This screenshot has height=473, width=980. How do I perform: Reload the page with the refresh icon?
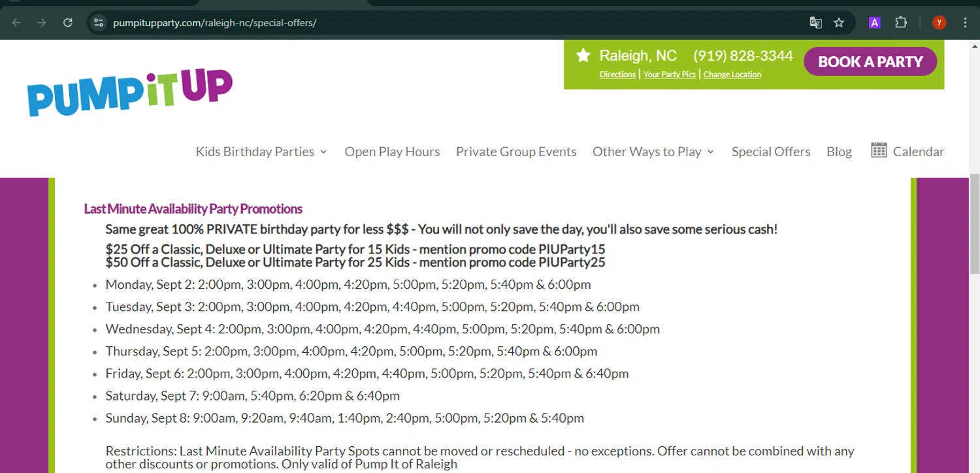point(67,23)
